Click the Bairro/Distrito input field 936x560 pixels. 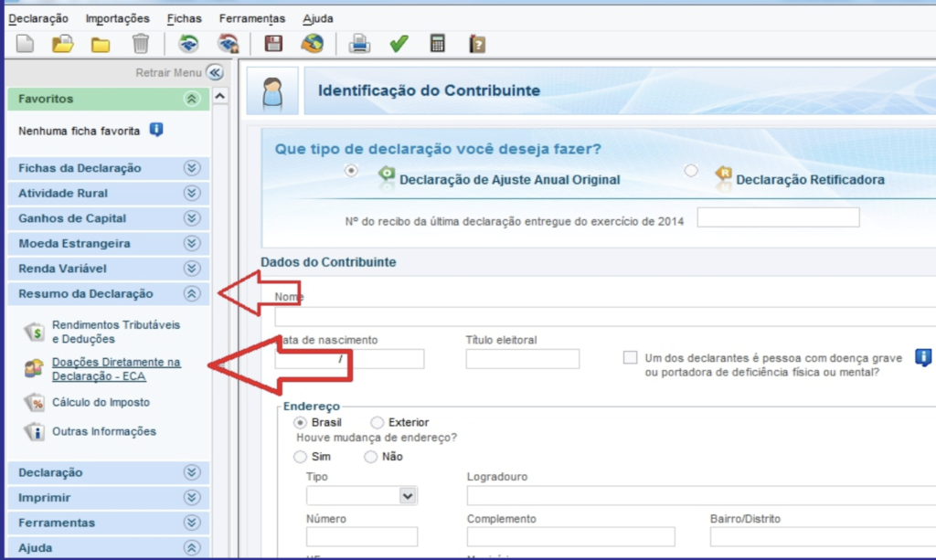point(824,537)
